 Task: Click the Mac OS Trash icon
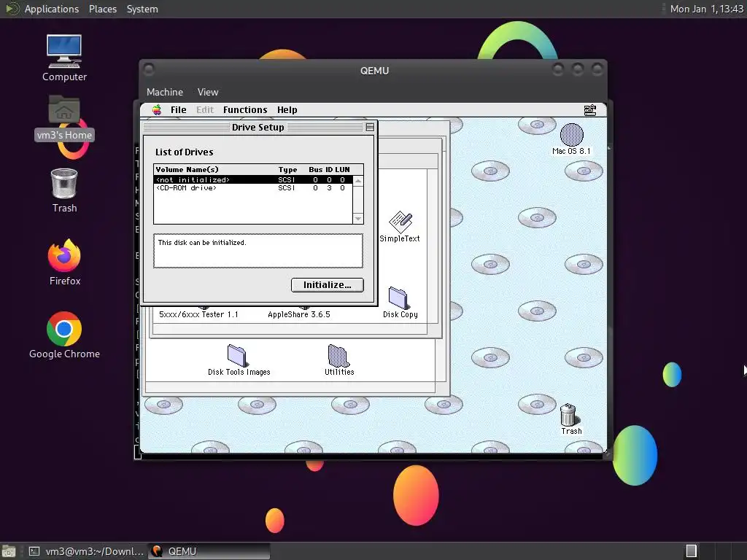(x=569, y=415)
